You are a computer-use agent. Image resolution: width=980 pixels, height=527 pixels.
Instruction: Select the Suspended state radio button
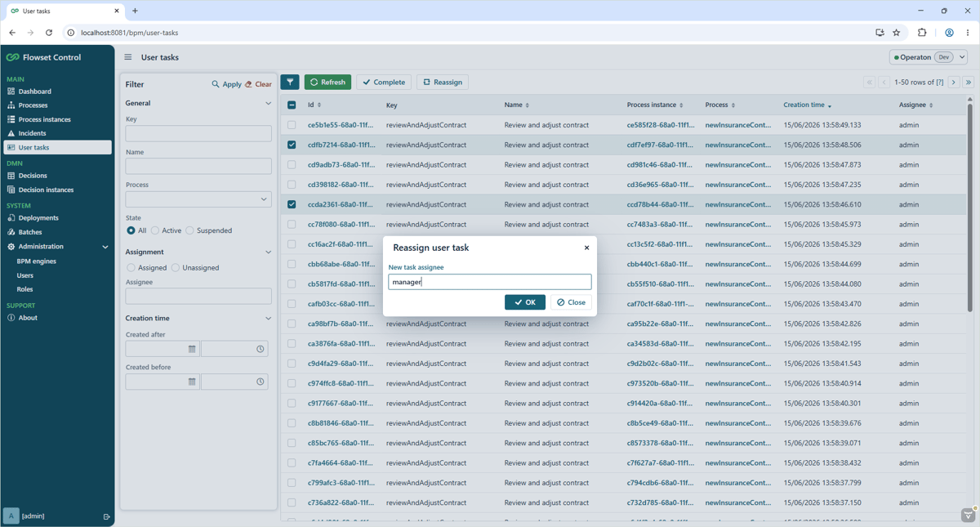click(x=190, y=230)
